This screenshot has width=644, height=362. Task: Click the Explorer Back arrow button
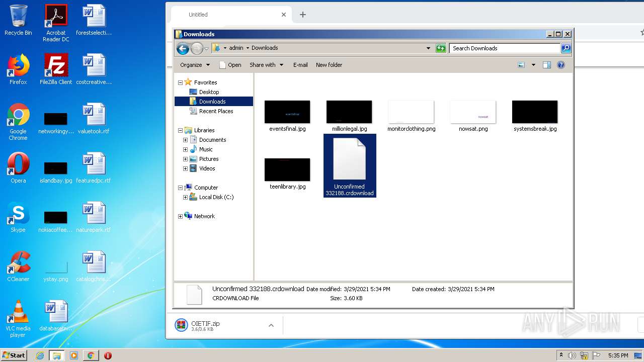point(183,48)
